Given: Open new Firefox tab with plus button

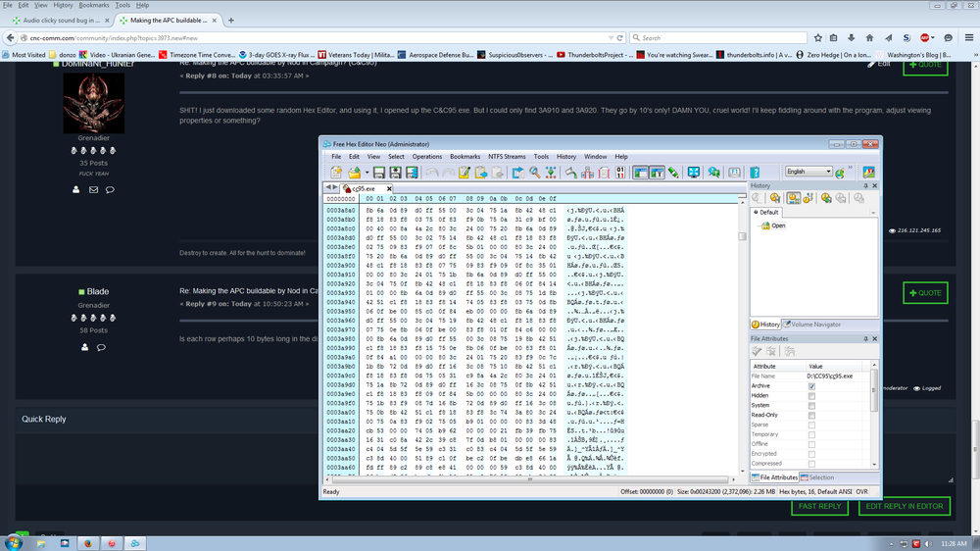Looking at the screenshot, I should pos(230,20).
